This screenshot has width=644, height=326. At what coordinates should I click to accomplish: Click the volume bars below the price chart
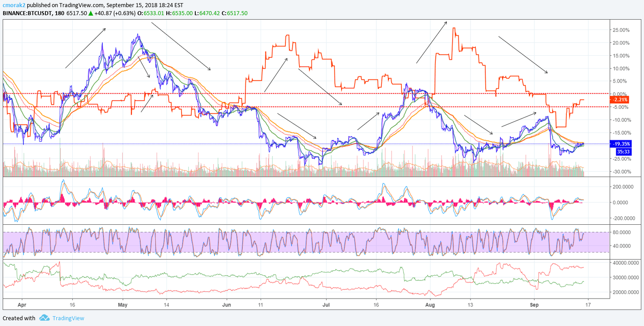click(178, 167)
